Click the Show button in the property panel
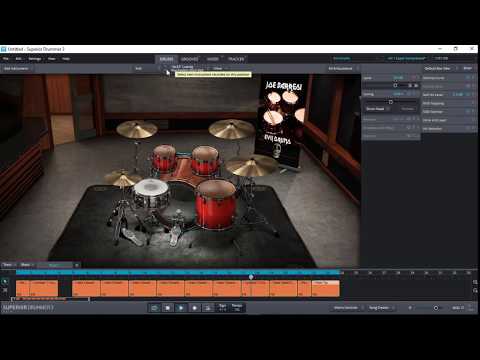This screenshot has height=360, width=480. click(x=468, y=68)
